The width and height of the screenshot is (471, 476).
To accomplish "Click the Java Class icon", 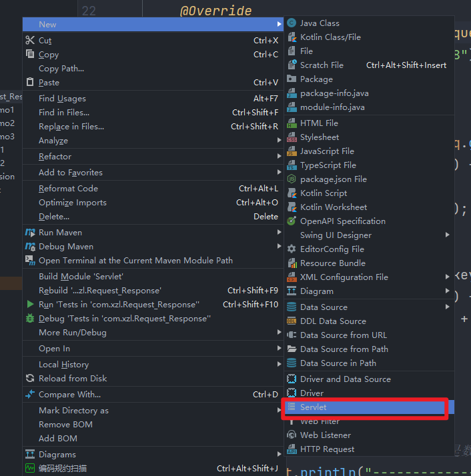I will 292,23.
